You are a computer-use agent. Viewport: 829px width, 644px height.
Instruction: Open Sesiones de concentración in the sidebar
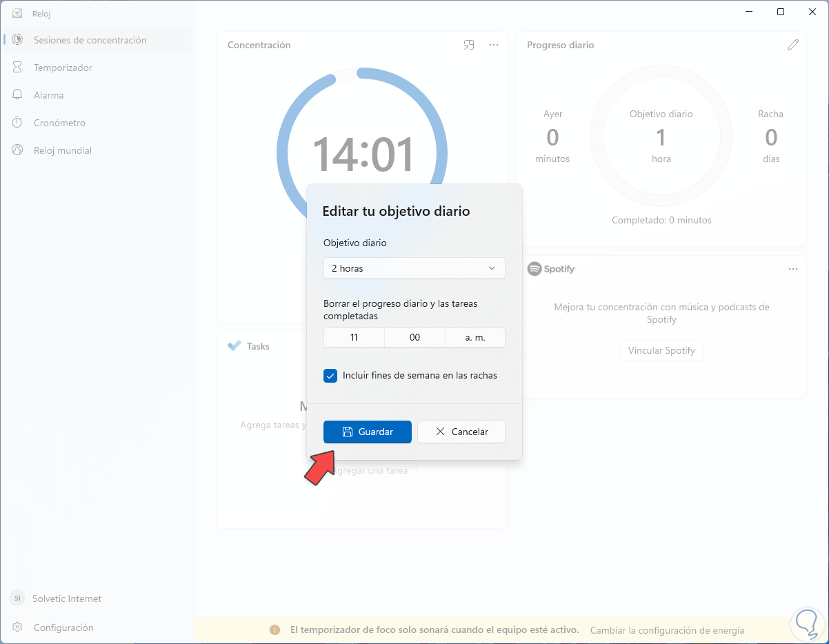point(97,40)
